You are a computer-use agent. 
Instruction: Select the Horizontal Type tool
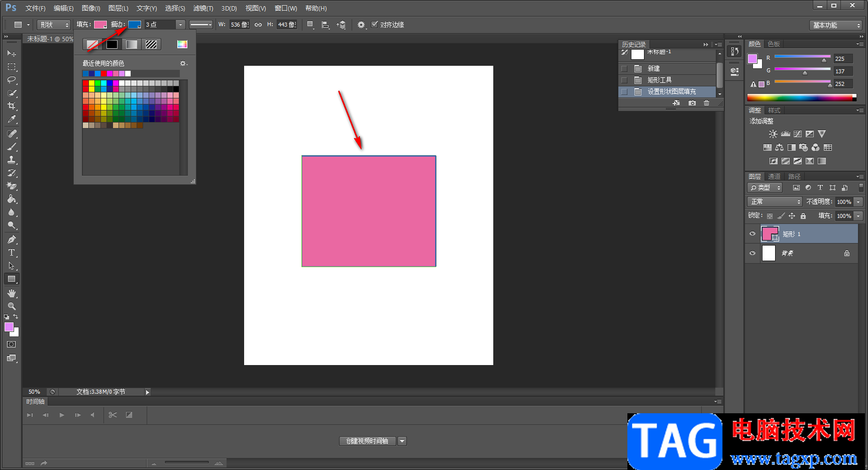pos(12,253)
